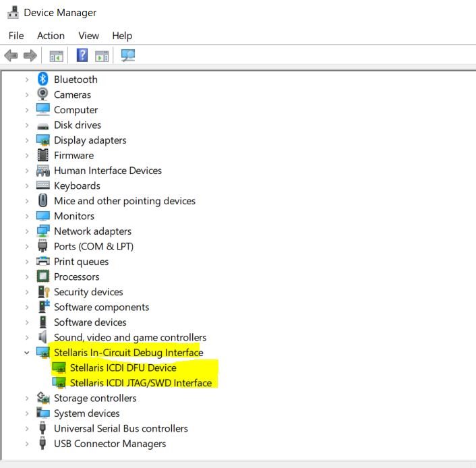This screenshot has width=476, height=468.
Task: Select the Print queues label
Action: [81, 262]
